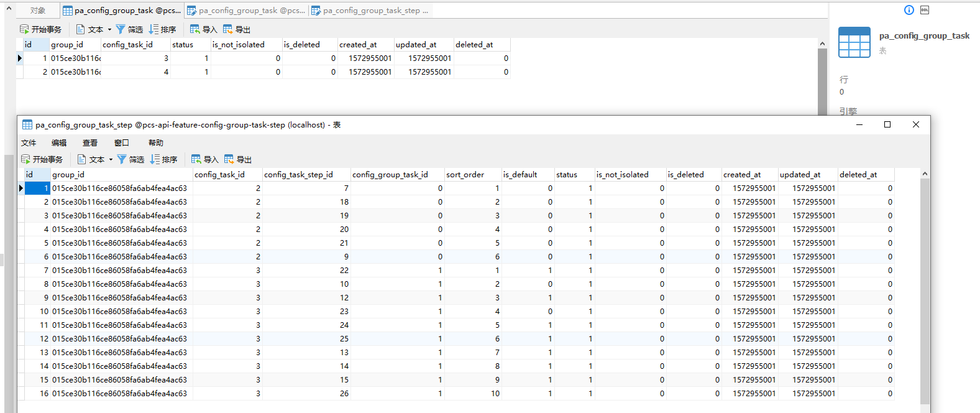
Task: Open the 帮助 menu
Action: click(156, 142)
